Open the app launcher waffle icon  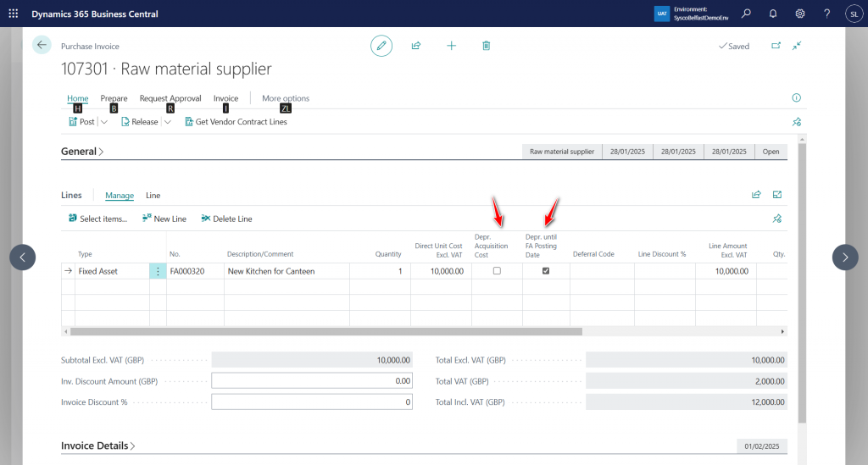pyautogui.click(x=14, y=14)
